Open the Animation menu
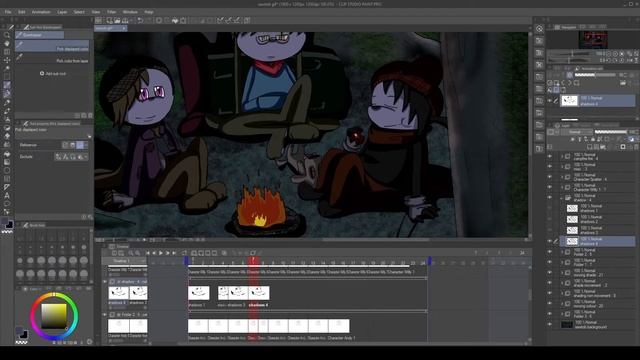Screen dimensions: 640x360 [41, 12]
